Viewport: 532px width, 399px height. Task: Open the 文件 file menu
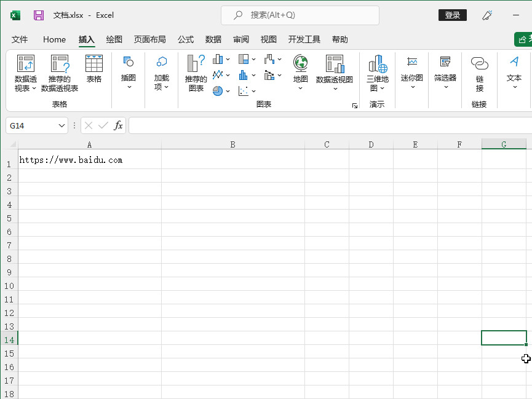(x=20, y=40)
